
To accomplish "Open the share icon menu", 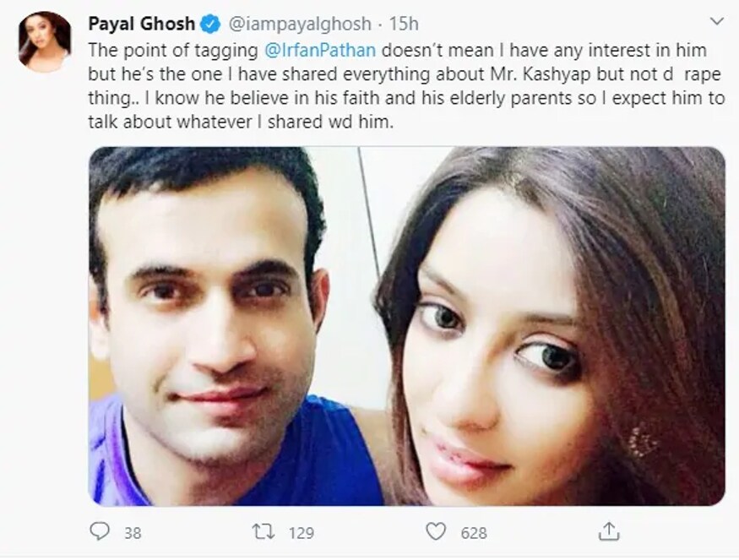I will (x=607, y=530).
